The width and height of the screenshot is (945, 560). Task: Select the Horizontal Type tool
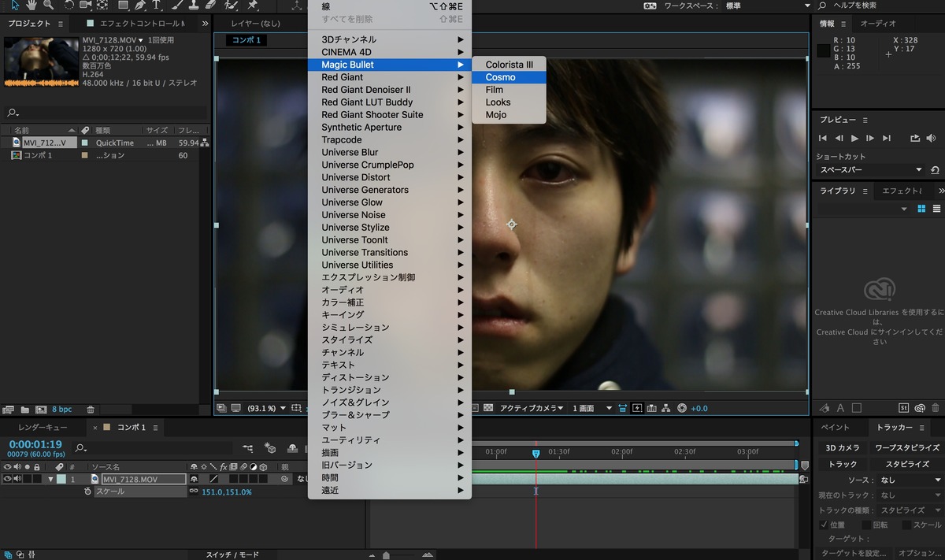(157, 5)
